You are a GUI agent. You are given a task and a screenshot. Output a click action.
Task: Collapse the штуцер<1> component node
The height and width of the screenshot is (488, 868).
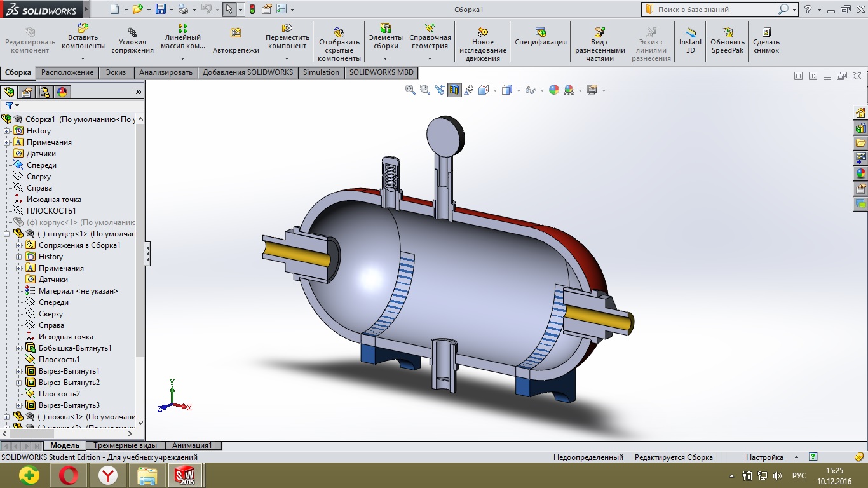[8, 234]
